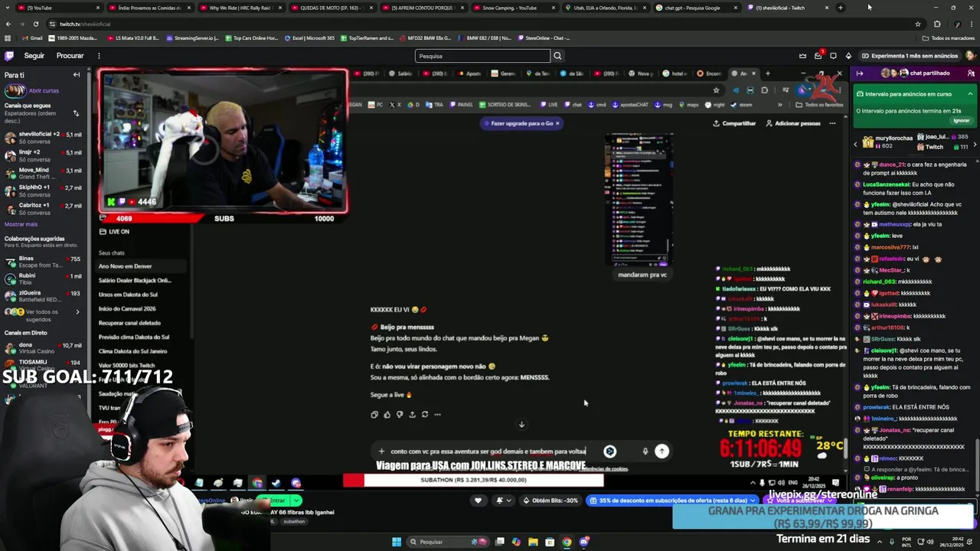Open the Twitch user avatar menu
This screenshot has height=551, width=980.
point(971,56)
